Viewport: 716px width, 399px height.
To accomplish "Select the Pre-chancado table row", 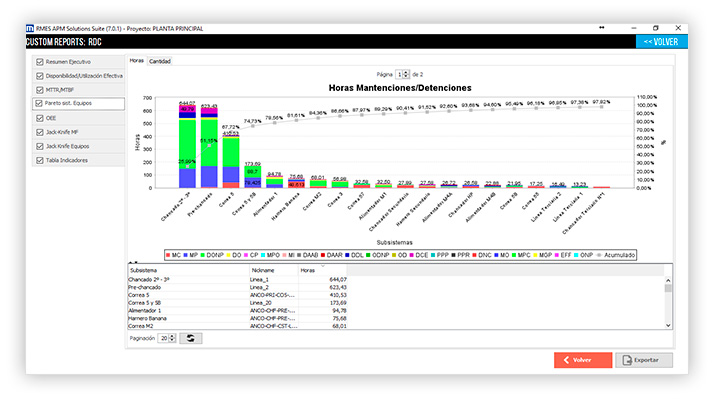I will click(x=237, y=288).
